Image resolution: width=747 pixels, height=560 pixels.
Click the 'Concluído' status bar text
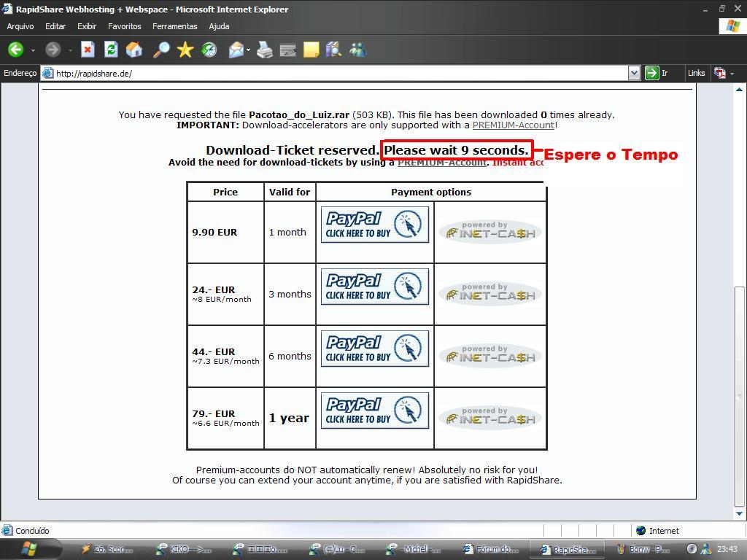[32, 531]
